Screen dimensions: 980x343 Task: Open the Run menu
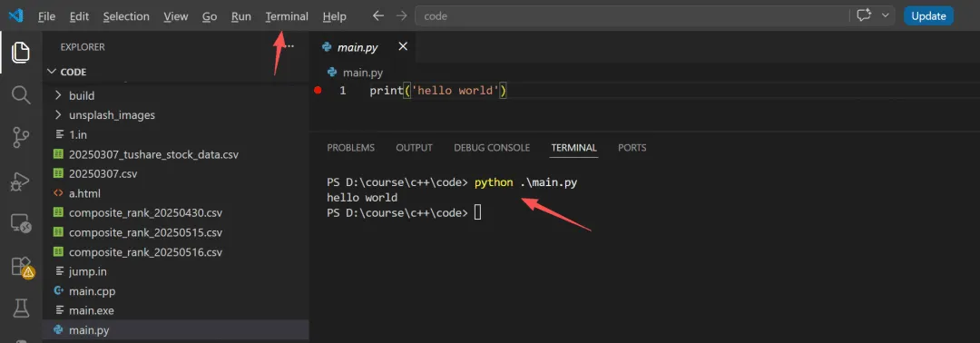[240, 16]
